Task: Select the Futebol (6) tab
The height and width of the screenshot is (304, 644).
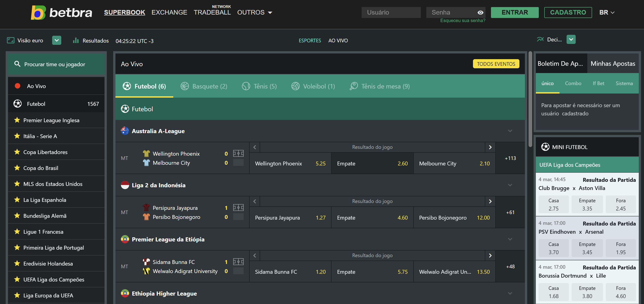Action: (144, 86)
